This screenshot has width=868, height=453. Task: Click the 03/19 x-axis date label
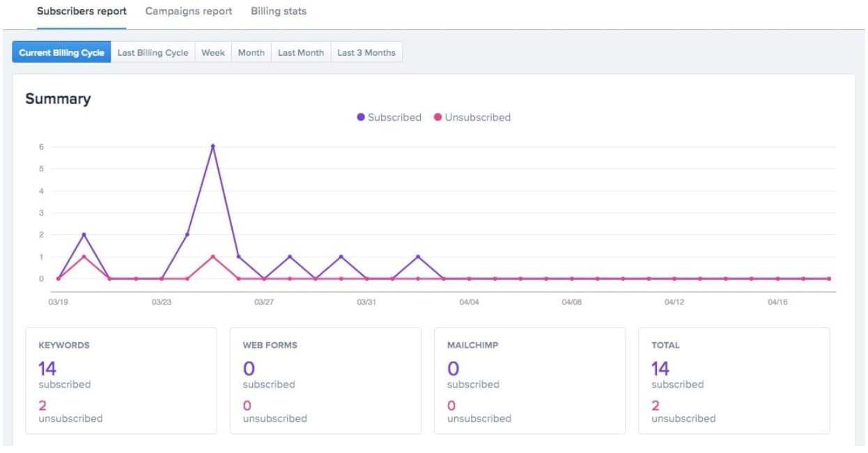coord(58,302)
